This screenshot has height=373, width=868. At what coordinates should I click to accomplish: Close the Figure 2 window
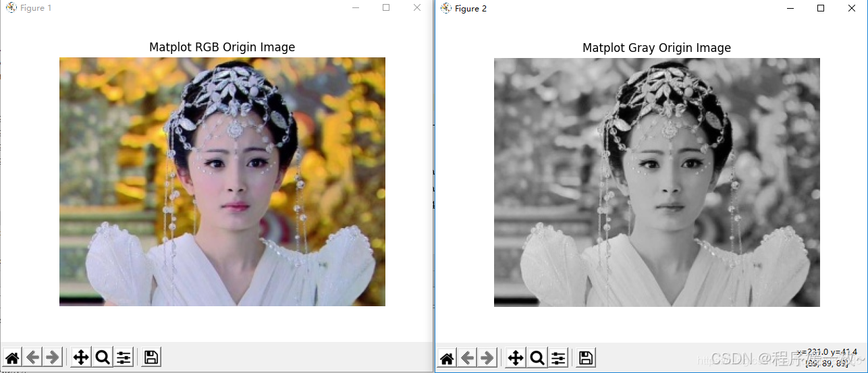click(x=852, y=8)
